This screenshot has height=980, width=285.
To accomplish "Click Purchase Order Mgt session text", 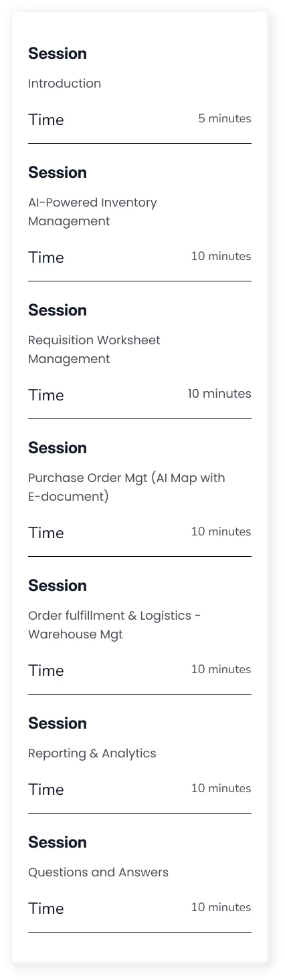I will [x=126, y=487].
